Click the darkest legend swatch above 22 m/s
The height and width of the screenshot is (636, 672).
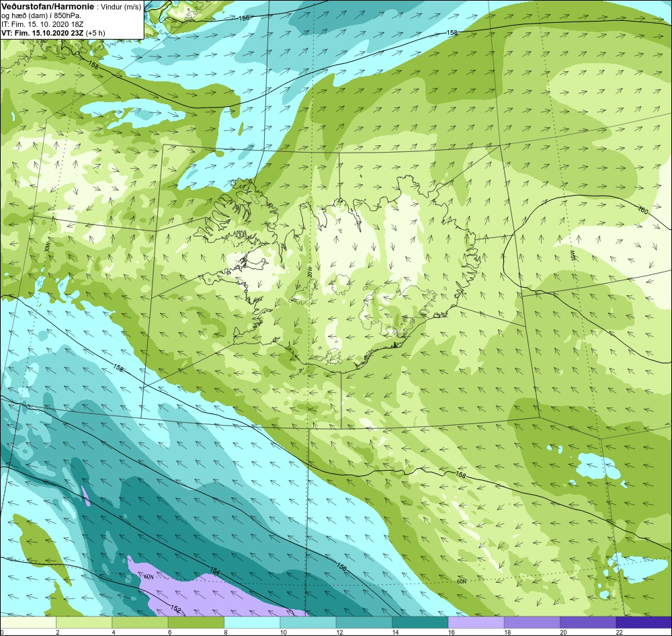tap(643, 623)
